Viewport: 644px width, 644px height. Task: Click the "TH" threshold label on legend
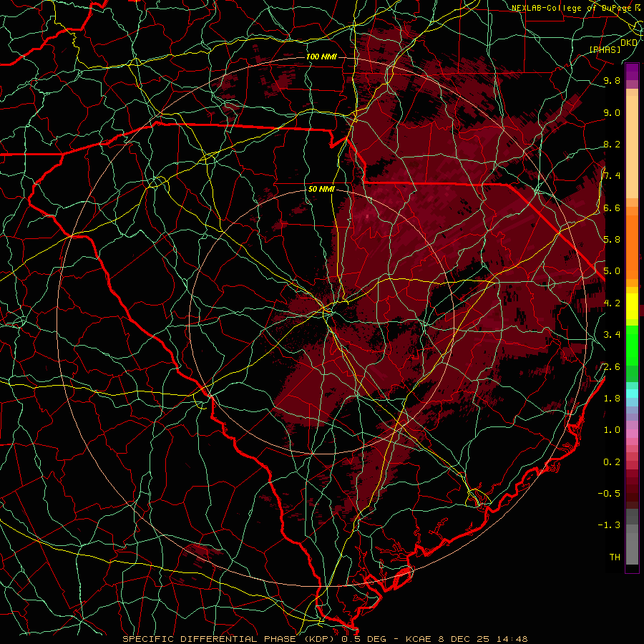[x=615, y=557]
